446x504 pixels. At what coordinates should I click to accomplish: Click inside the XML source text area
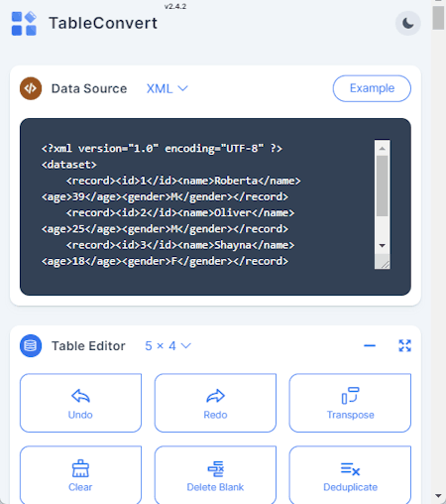(x=207, y=204)
